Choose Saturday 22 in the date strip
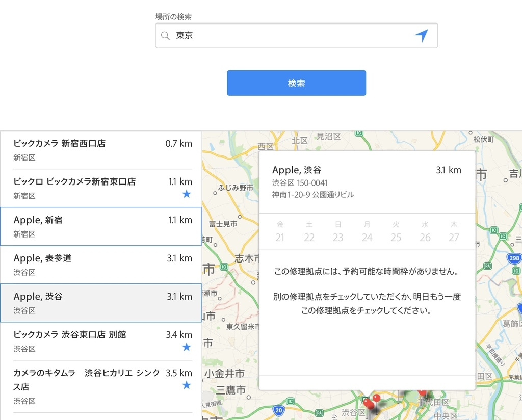 pyautogui.click(x=309, y=231)
